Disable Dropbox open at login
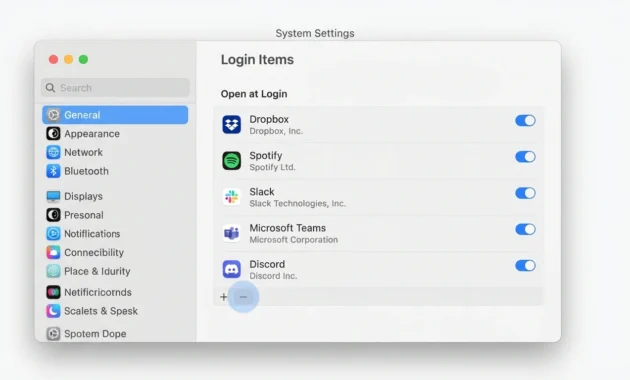The height and width of the screenshot is (380, 630). (526, 121)
